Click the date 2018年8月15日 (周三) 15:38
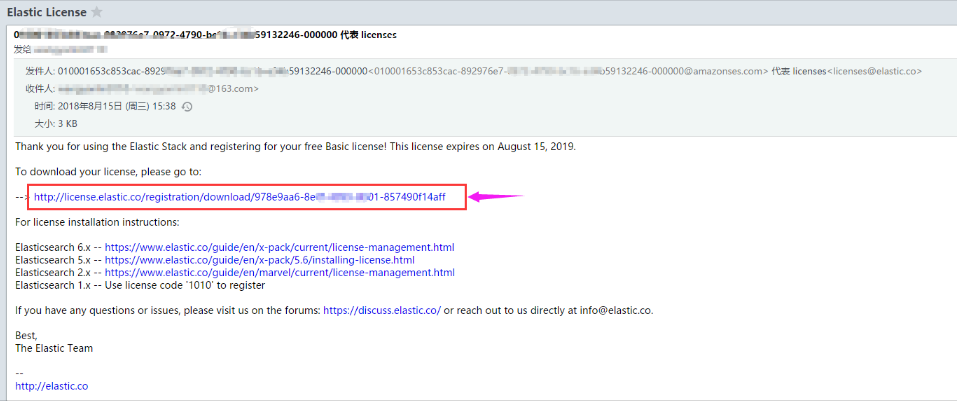 pos(117,107)
